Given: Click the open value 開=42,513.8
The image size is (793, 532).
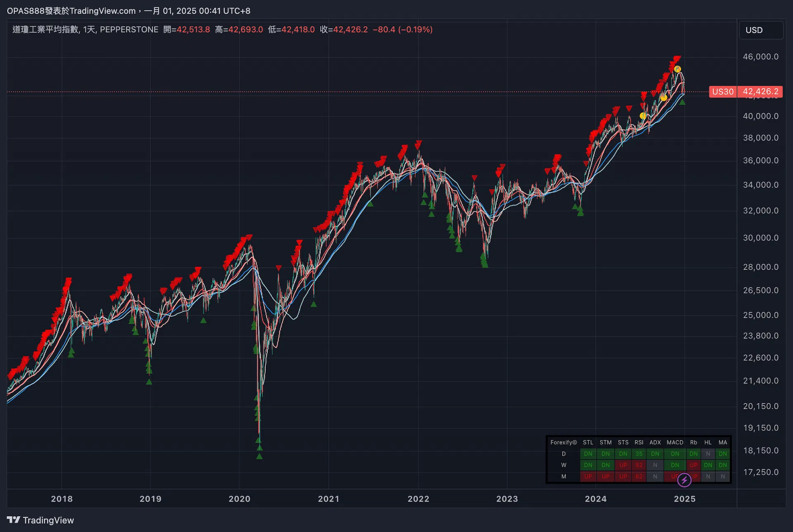Looking at the screenshot, I should click(187, 30).
